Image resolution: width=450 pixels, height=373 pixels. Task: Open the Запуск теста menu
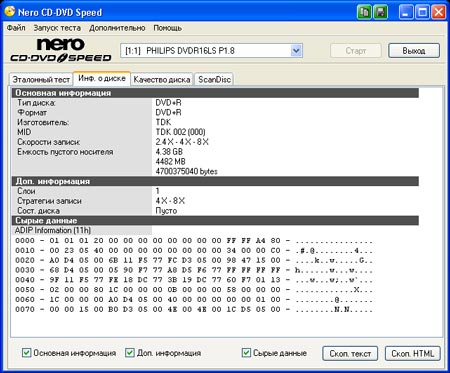point(57,28)
